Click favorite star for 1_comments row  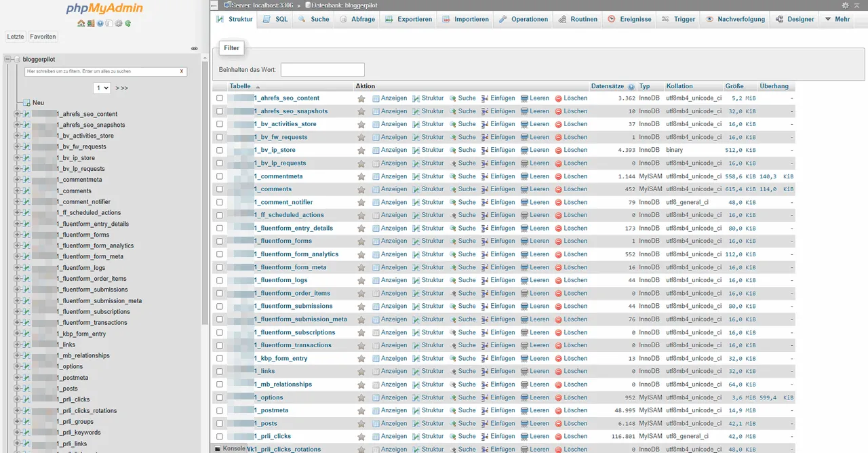coord(361,189)
